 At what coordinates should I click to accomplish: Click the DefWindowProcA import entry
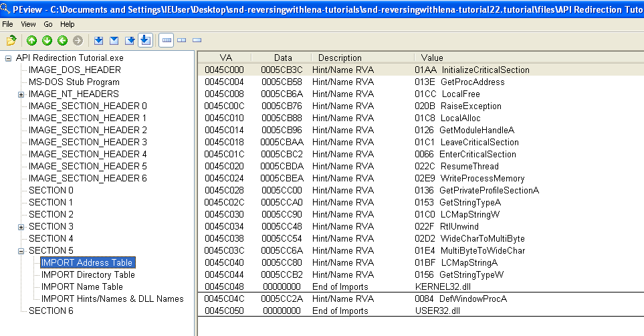click(421, 299)
